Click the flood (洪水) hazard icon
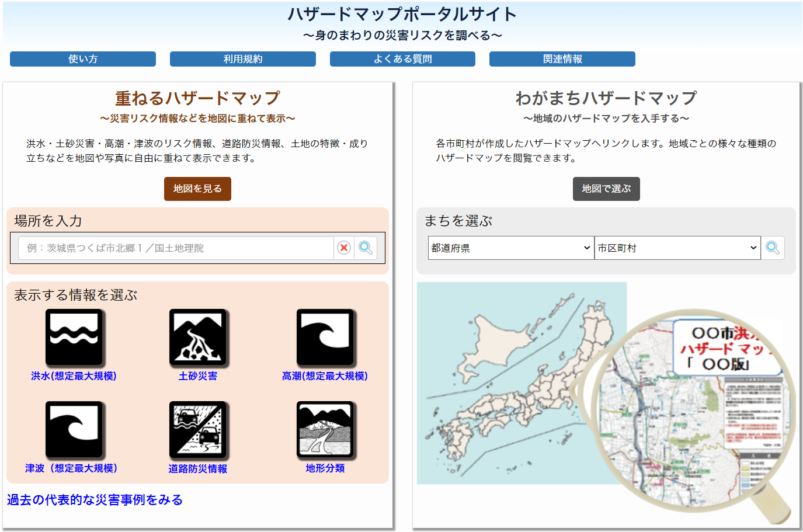The image size is (803, 532). (74, 338)
